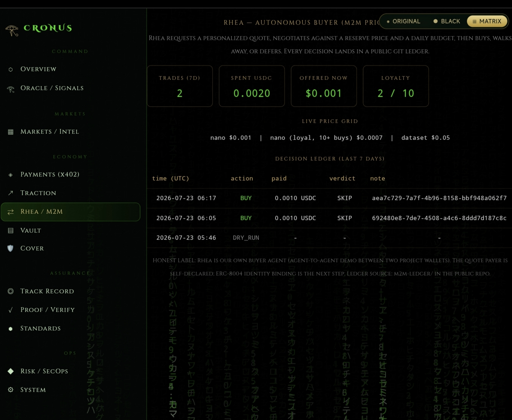
Task: Open the Traction page
Action: [70, 193]
